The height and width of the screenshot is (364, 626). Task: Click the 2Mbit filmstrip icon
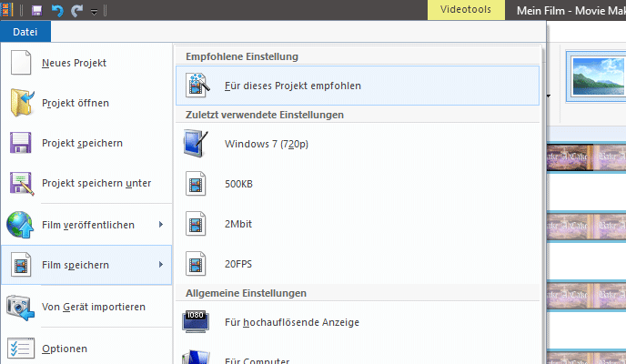click(x=197, y=224)
